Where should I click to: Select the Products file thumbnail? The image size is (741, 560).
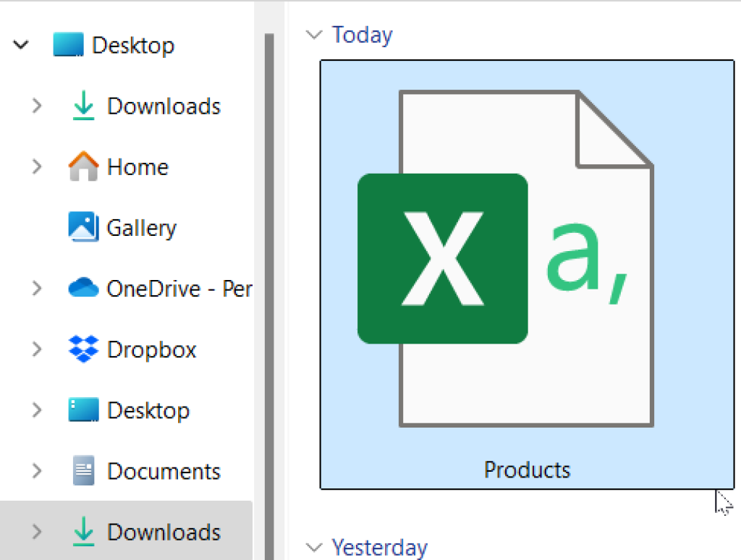pos(527,273)
